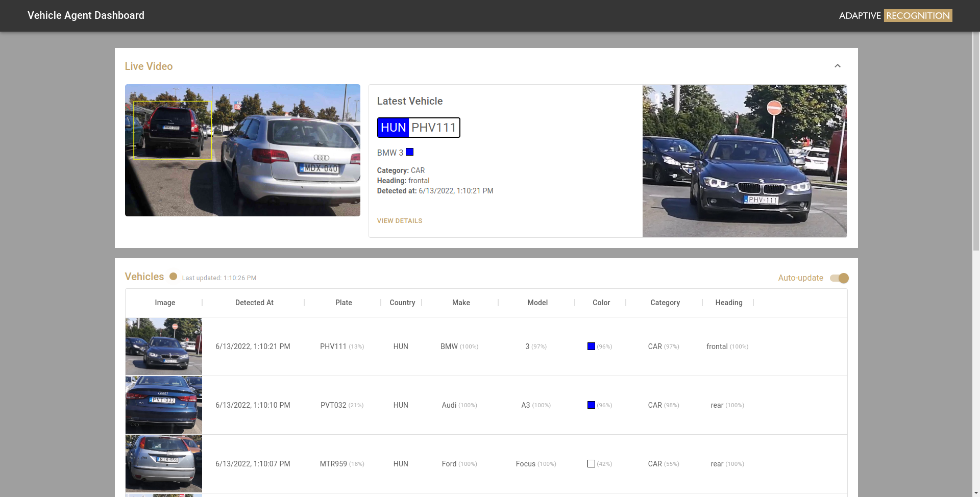Click the HUN PHV111 license plate badge
This screenshot has width=980, height=497.
pos(419,128)
